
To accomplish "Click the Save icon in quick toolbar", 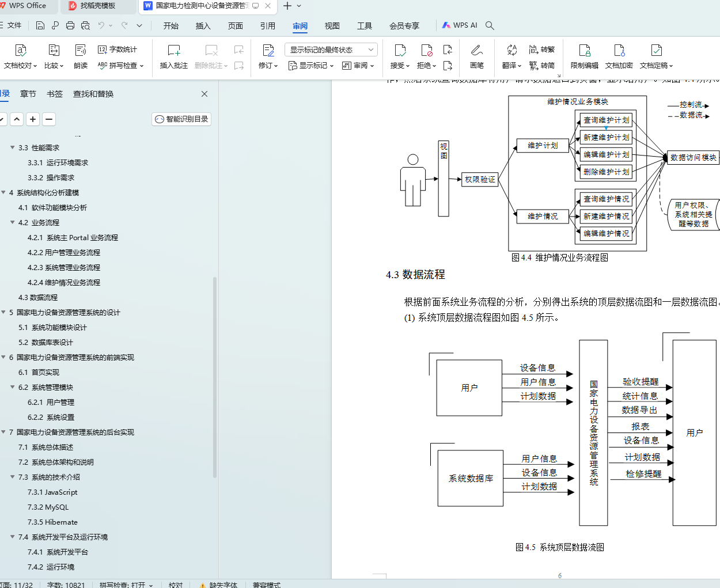I will 40,25.
